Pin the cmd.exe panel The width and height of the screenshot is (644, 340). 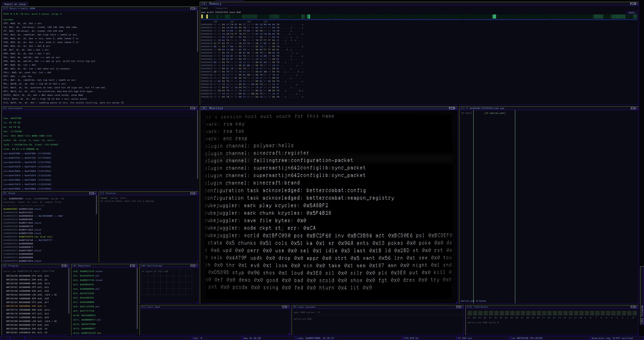[633, 108]
